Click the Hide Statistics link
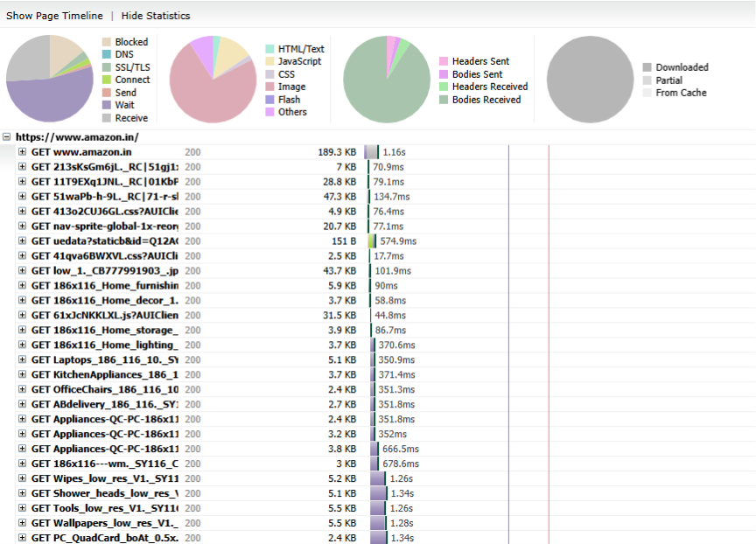This screenshot has width=756, height=544. (156, 16)
